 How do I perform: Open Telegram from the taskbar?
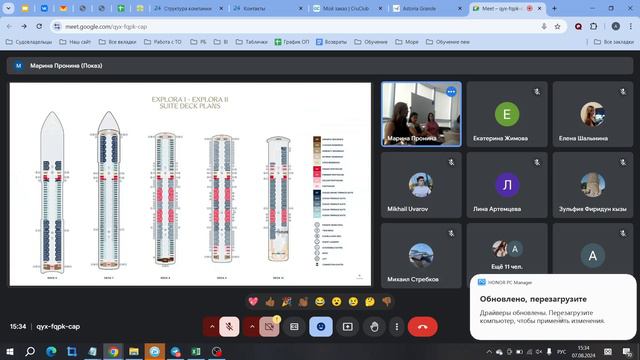pos(175,351)
